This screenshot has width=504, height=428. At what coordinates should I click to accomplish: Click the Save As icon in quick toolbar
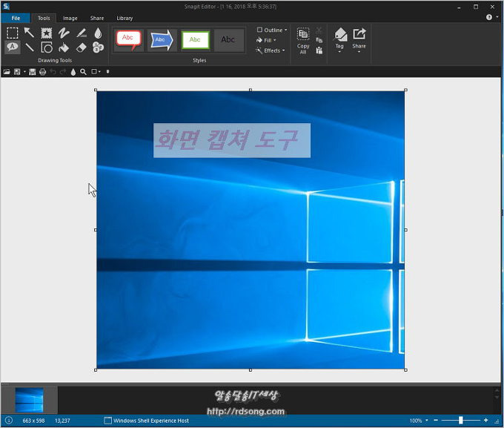pos(17,72)
